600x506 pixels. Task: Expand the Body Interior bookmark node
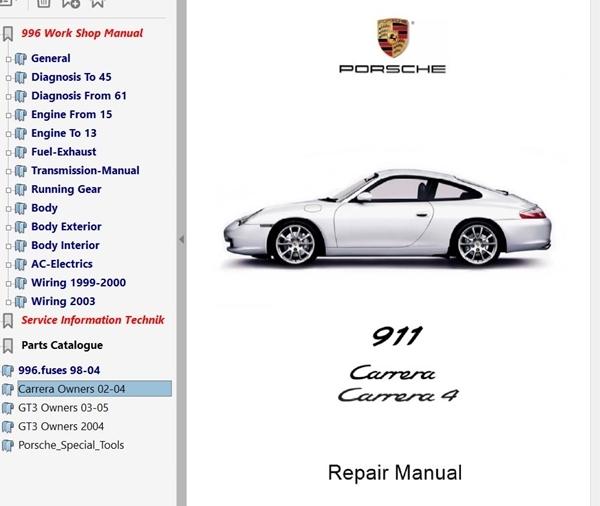8,246
